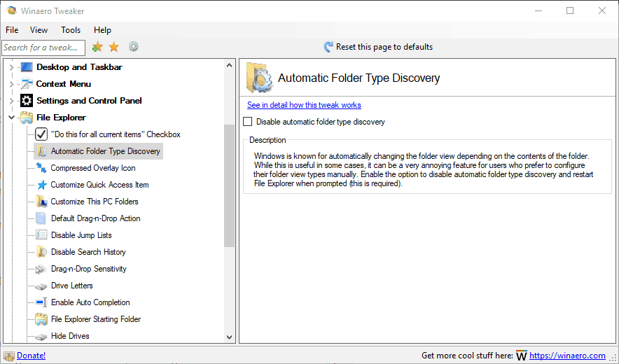
Task: Collapse the File Explorer tree section
Action: click(11, 118)
